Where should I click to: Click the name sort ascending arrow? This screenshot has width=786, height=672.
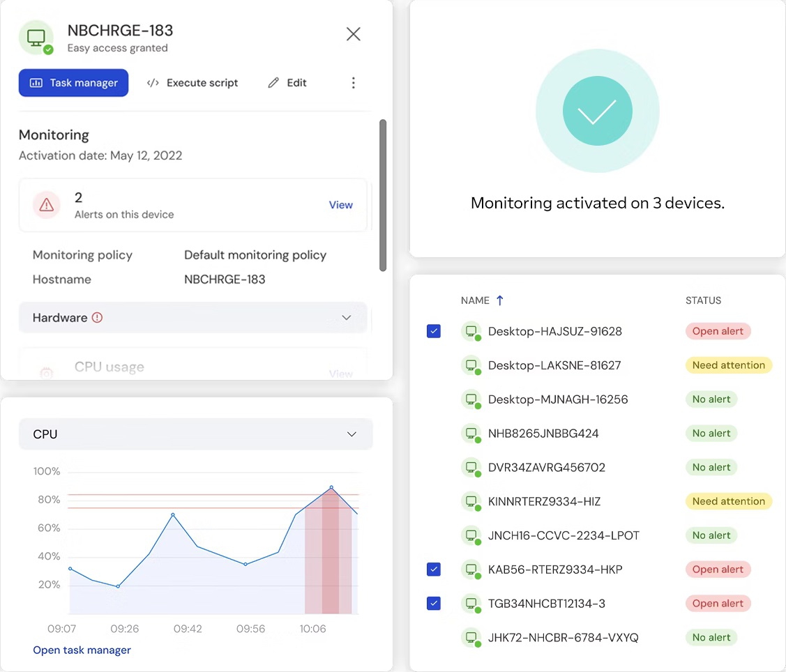pos(500,300)
